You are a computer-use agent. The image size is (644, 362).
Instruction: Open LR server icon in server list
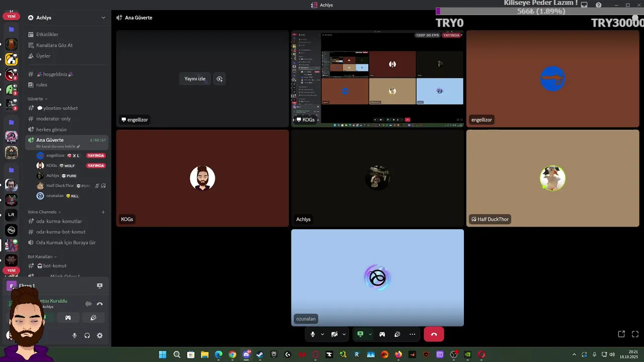(x=12, y=215)
